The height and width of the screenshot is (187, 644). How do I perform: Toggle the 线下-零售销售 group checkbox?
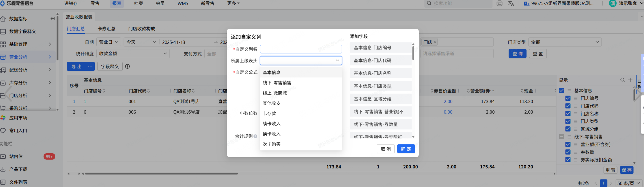point(561,137)
